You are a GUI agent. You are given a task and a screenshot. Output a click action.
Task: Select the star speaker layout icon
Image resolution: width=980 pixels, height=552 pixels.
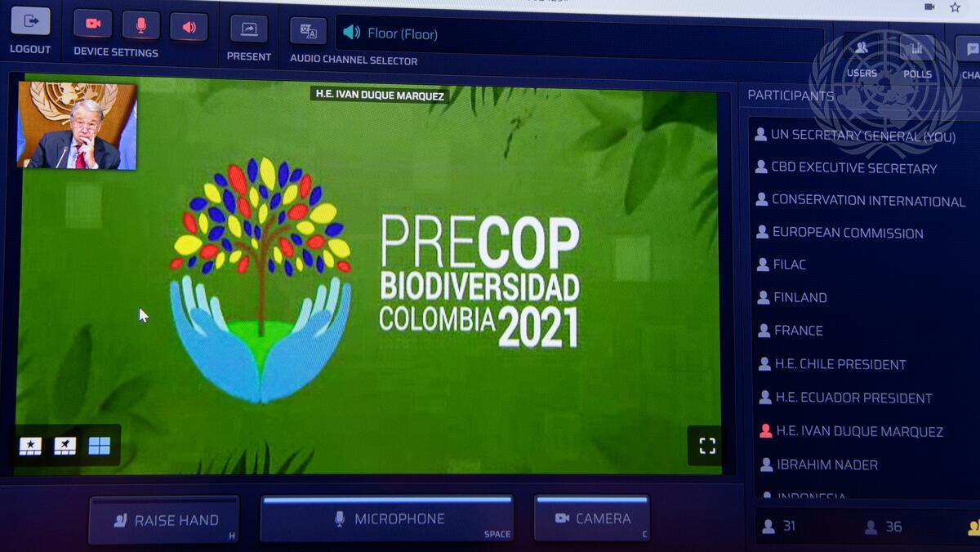pos(30,446)
